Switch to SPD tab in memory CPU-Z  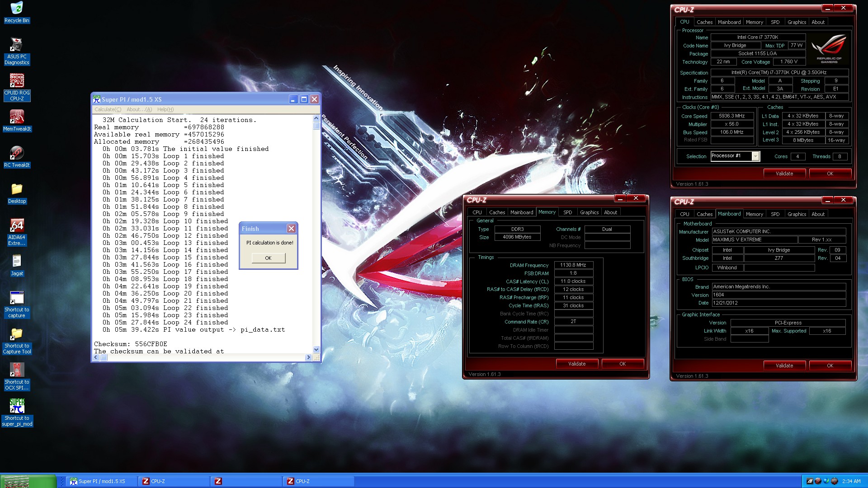click(x=567, y=212)
